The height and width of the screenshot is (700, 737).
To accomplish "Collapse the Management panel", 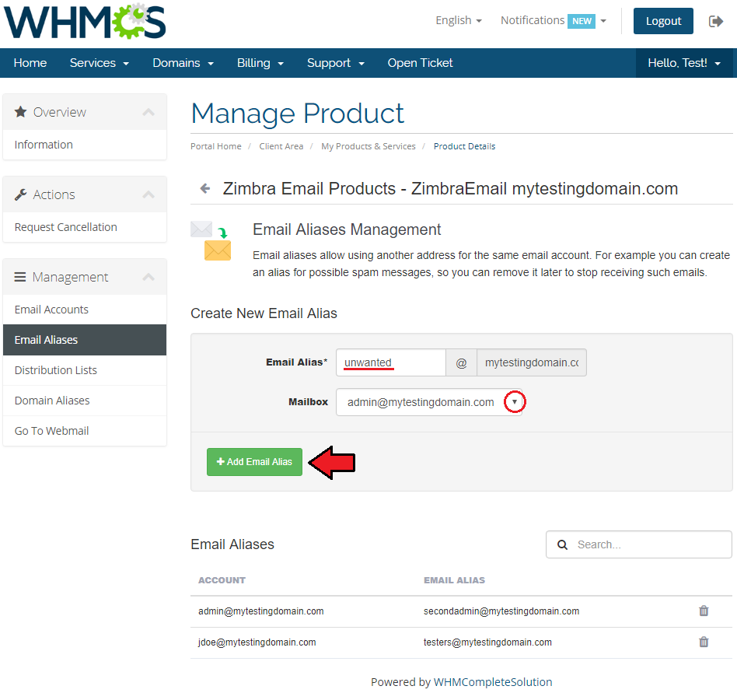I will point(148,277).
